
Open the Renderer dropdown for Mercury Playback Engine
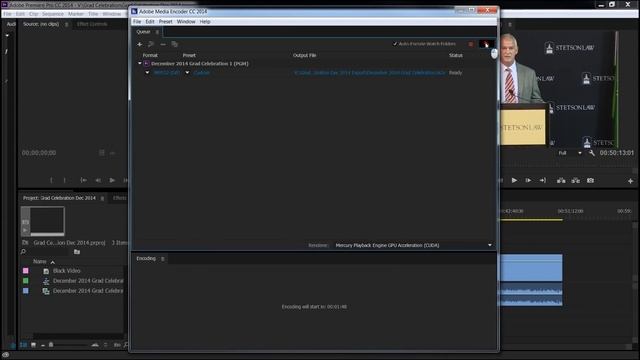pos(413,245)
